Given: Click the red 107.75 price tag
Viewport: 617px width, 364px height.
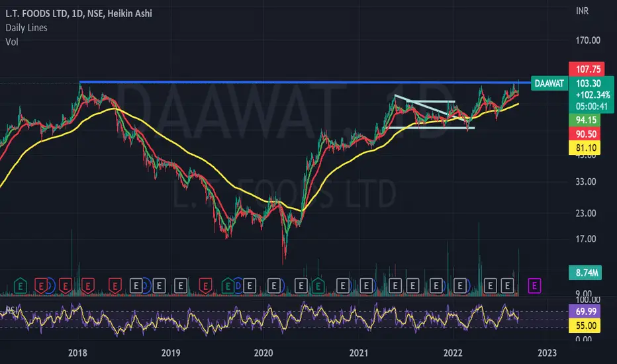Looking at the screenshot, I should (587, 69).
